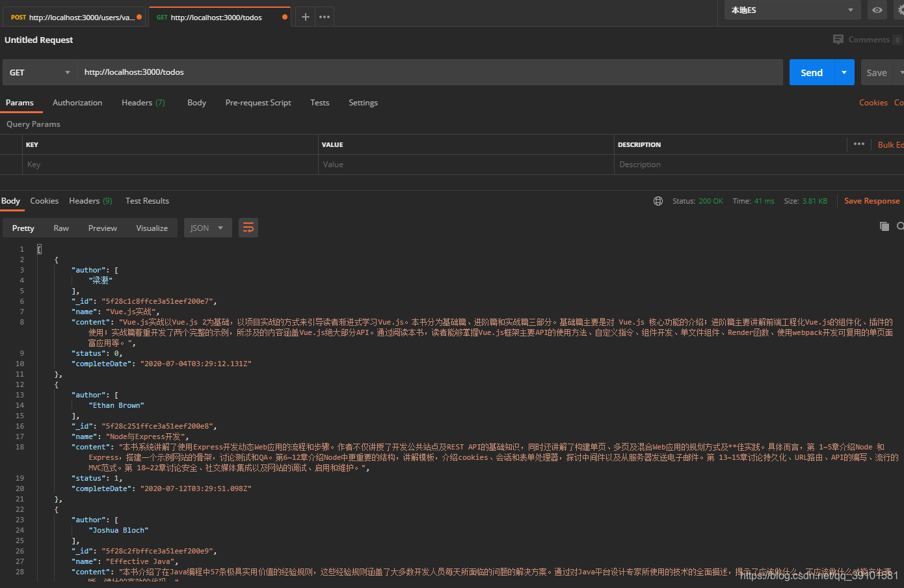Click the Cookies link beside Settings
Screen dimensions: 904x588
[x=873, y=103]
